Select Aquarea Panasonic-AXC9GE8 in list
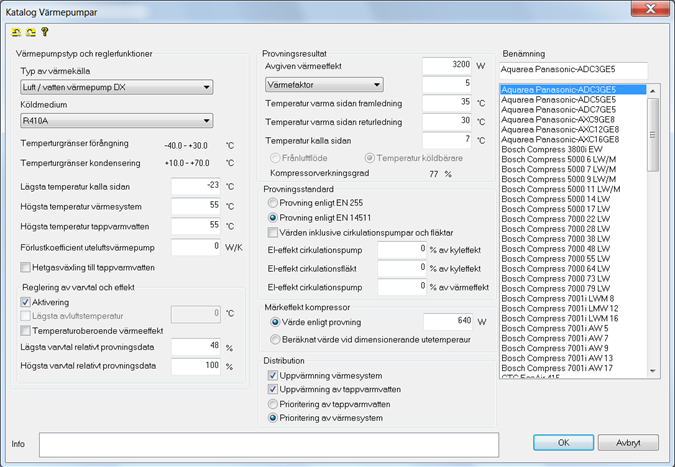Image resolution: width=675 pixels, height=467 pixels. (573, 120)
